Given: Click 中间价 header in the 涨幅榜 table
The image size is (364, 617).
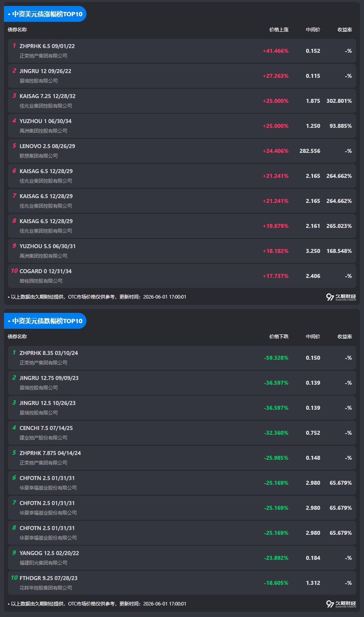Looking at the screenshot, I should [x=313, y=30].
